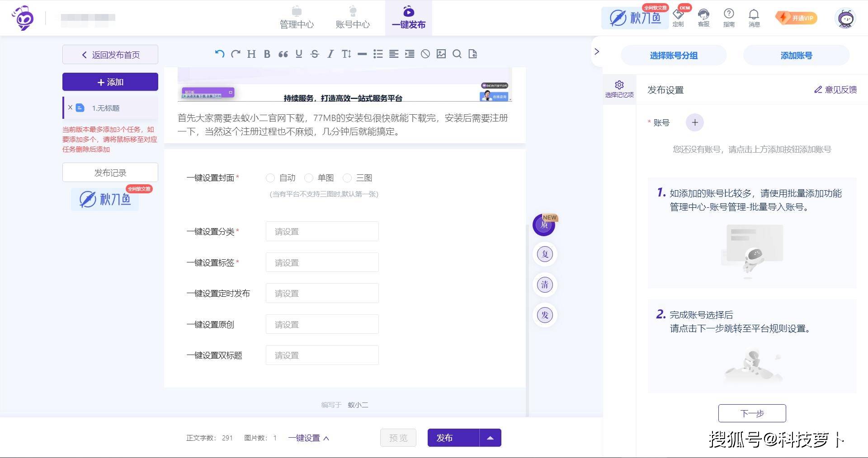Open the 消息 notification bell
Image resolution: width=868 pixels, height=458 pixels.
pyautogui.click(x=754, y=18)
